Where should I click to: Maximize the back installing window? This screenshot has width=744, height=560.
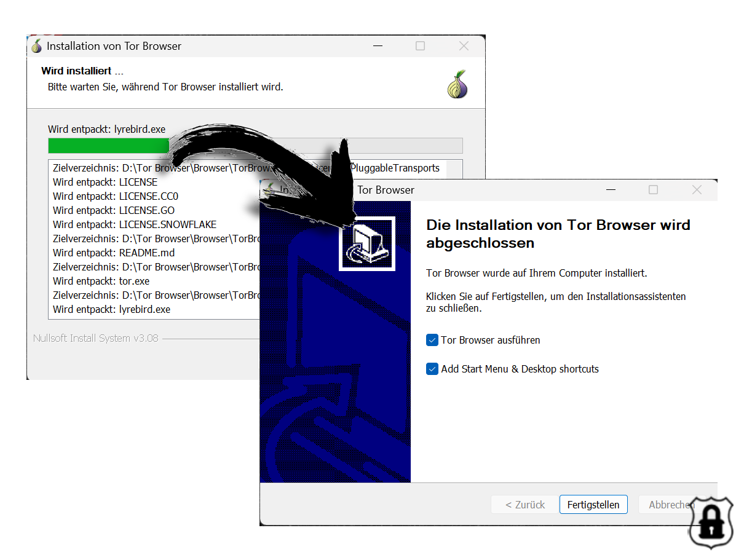pos(420,46)
